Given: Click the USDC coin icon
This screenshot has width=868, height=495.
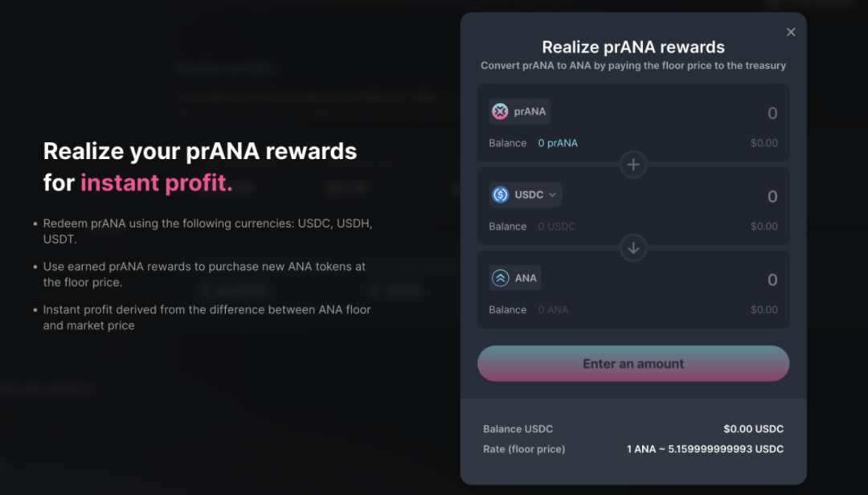Looking at the screenshot, I should pyautogui.click(x=501, y=194).
